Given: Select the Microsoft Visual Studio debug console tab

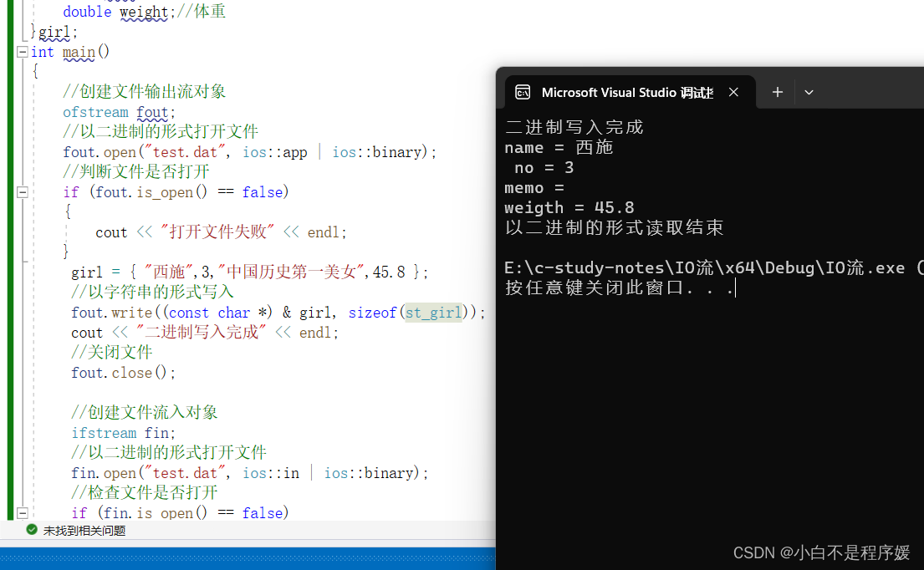Looking at the screenshot, I should [x=630, y=92].
